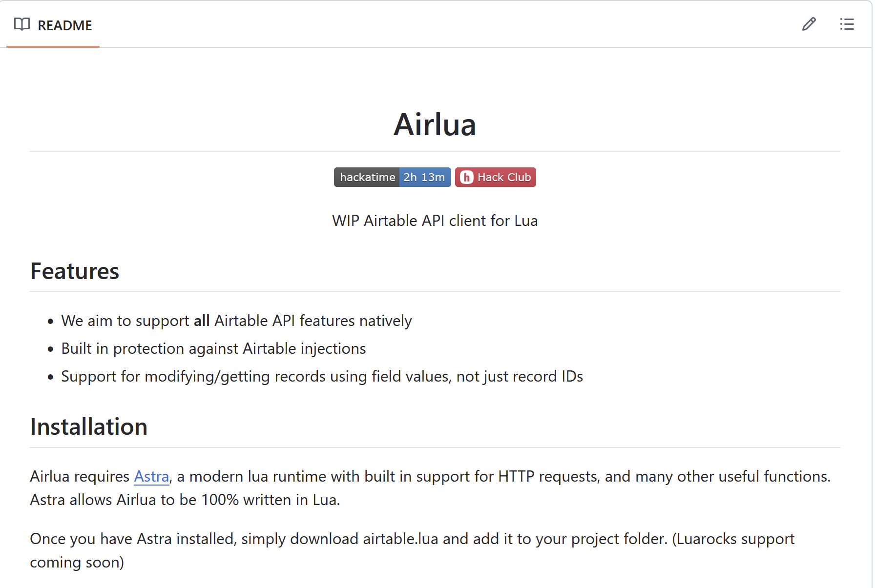Click the 2h 13m time badge segment
This screenshot has width=875, height=588.
tap(424, 177)
